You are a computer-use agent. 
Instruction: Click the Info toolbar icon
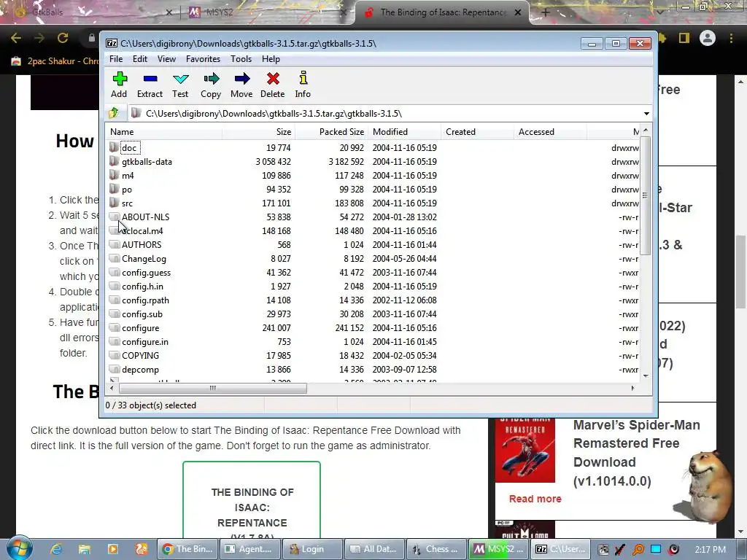(x=303, y=79)
